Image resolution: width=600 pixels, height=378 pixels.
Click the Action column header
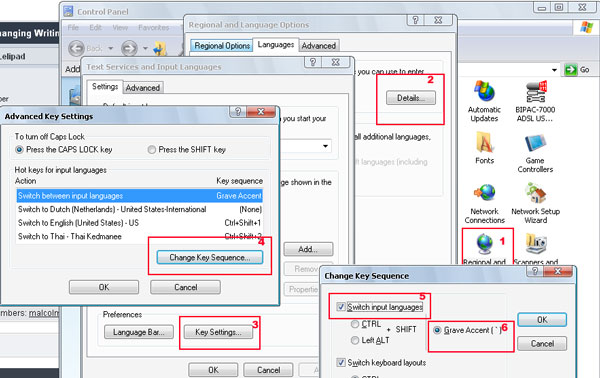[25, 181]
